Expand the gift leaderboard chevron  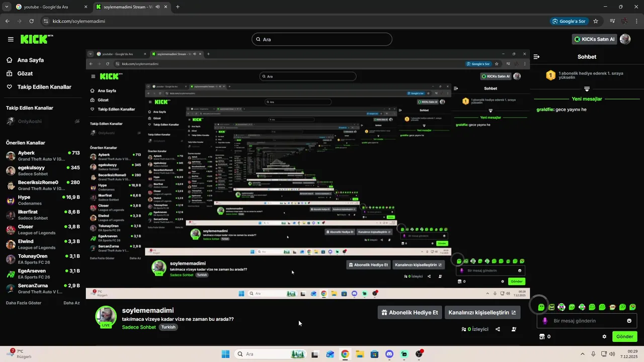click(x=587, y=89)
